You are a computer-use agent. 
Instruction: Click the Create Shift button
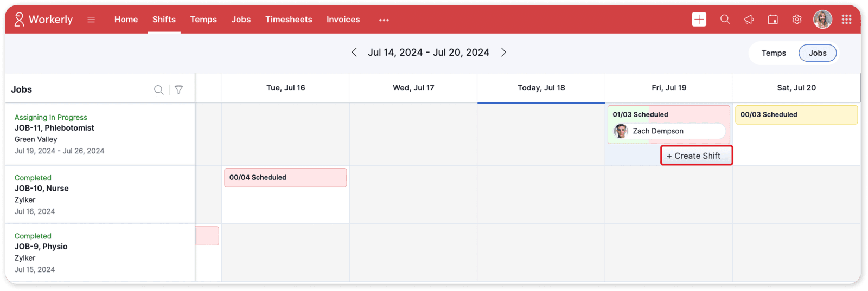pos(697,156)
